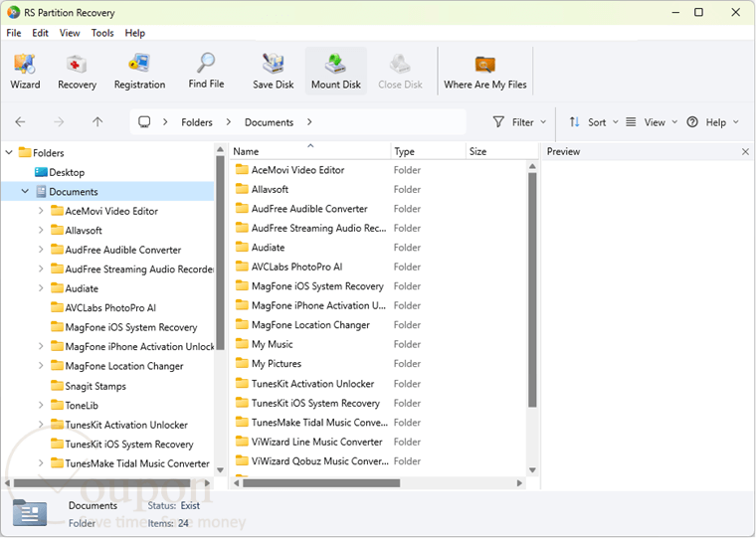Click the Sort arrows icon

574,122
